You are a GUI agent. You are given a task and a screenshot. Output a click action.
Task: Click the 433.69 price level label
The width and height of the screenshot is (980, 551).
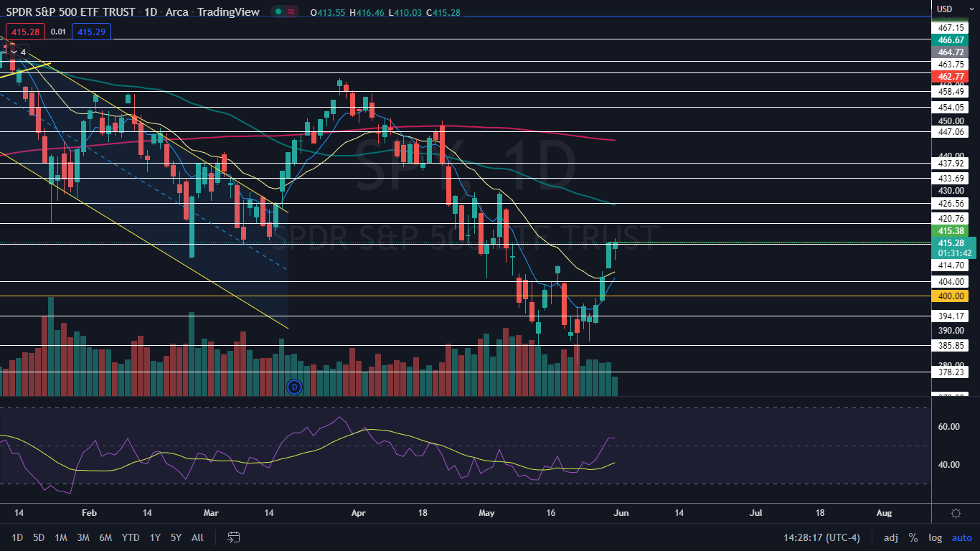pos(949,178)
